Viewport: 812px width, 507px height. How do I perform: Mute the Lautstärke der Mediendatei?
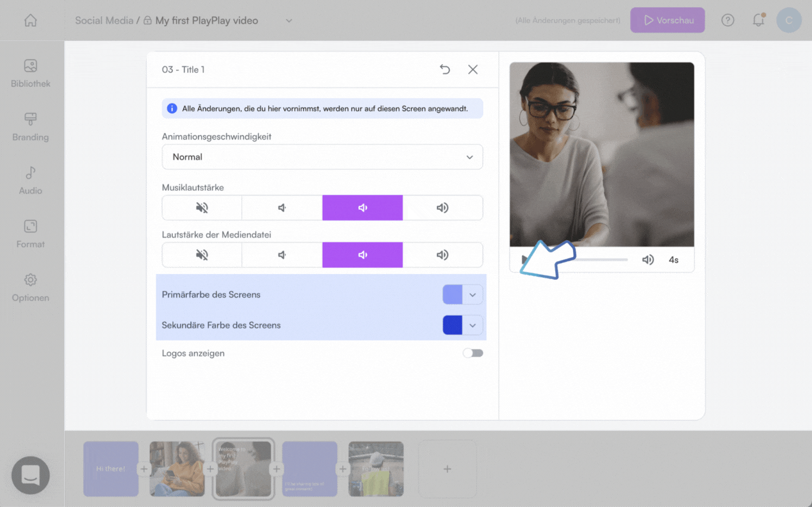click(202, 254)
